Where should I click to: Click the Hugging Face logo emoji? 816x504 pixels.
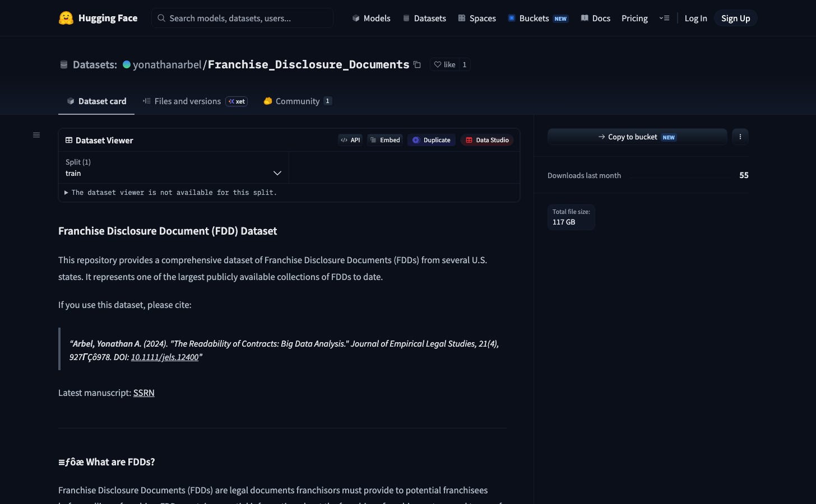coord(66,18)
